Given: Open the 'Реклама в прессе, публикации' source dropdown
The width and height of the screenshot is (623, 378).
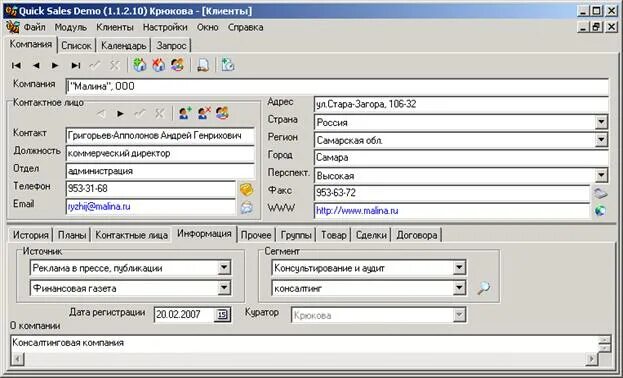Looking at the screenshot, I should point(224,268).
